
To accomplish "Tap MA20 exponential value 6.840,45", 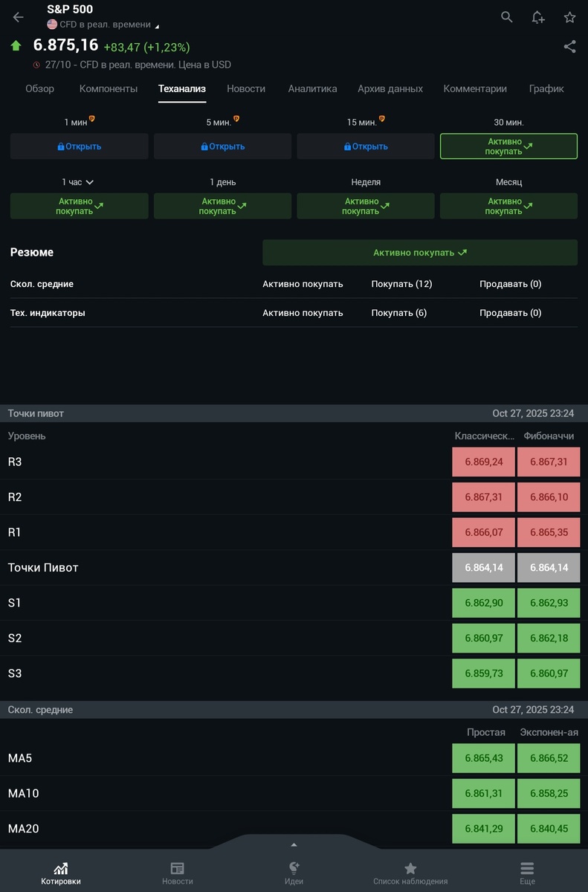I will [549, 829].
